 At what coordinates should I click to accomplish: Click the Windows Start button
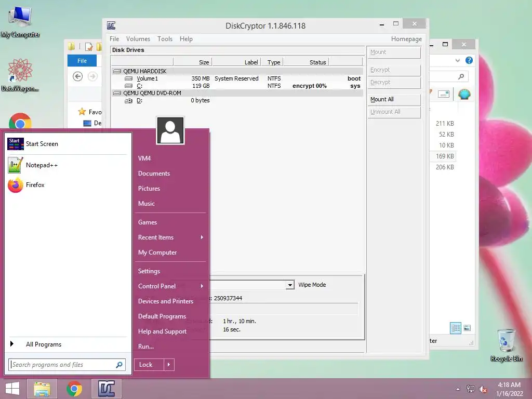point(12,389)
